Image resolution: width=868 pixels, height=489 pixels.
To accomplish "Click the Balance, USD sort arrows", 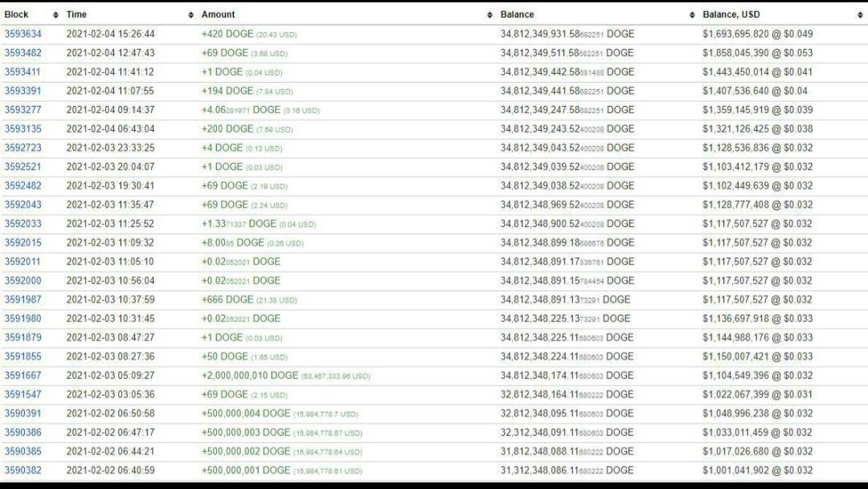I will (860, 15).
